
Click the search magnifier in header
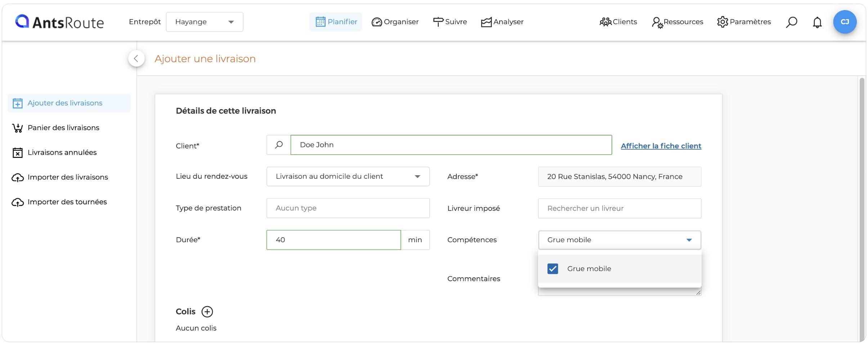(791, 22)
